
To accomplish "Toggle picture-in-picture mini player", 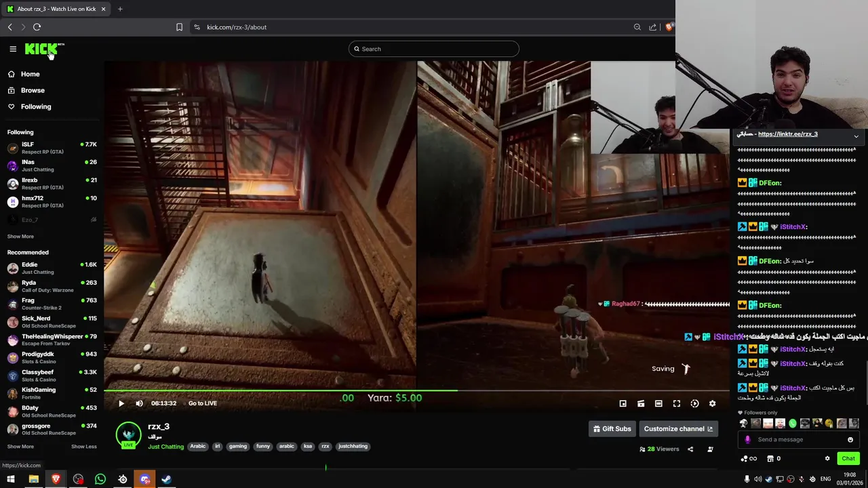I will [x=623, y=403].
